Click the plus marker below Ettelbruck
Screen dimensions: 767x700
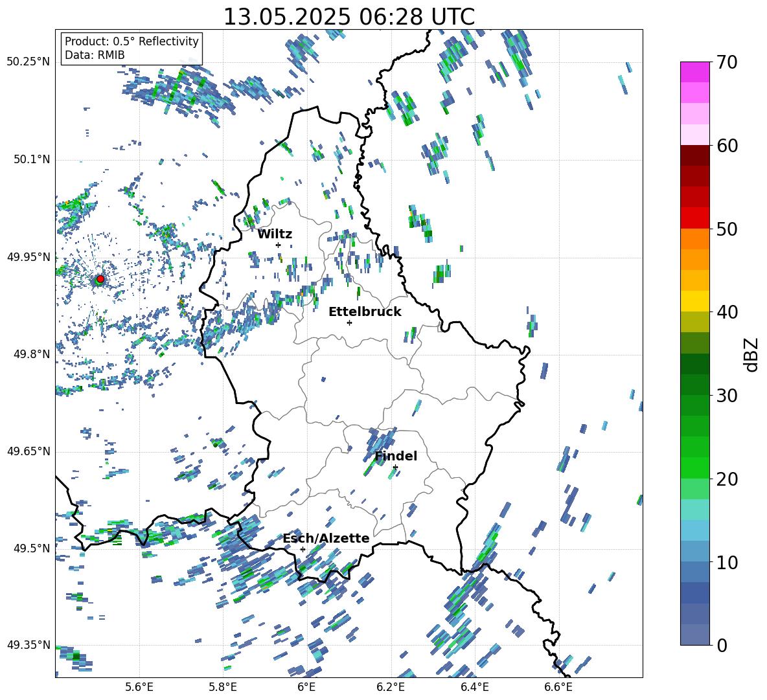(x=349, y=322)
